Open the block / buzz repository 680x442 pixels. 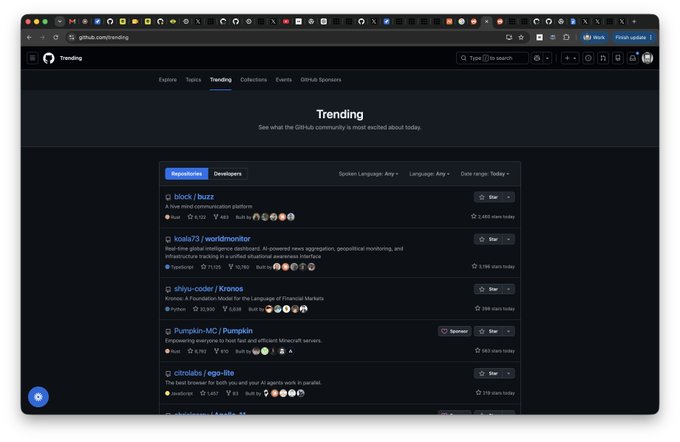coord(194,197)
